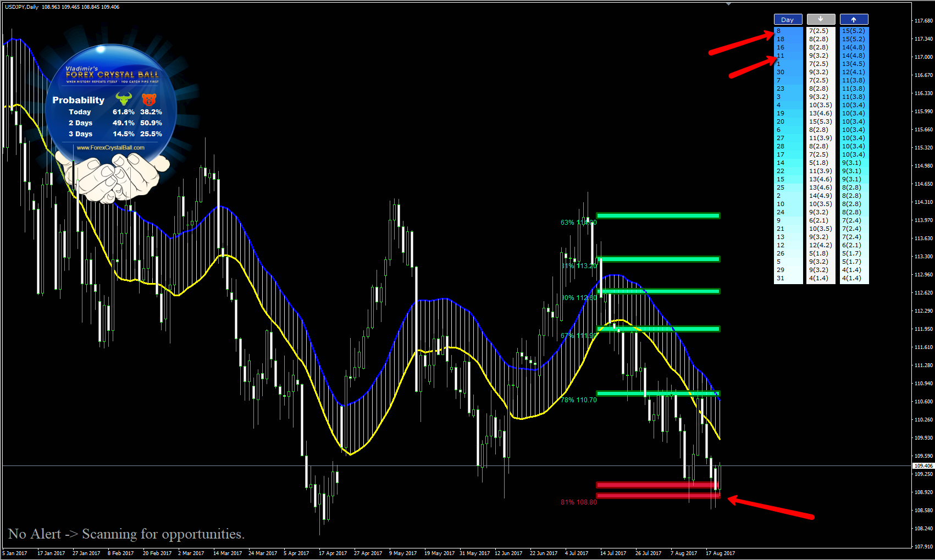935x560 pixels.
Task: Click the USDJPY,Daily chart title text
Action: [22, 7]
